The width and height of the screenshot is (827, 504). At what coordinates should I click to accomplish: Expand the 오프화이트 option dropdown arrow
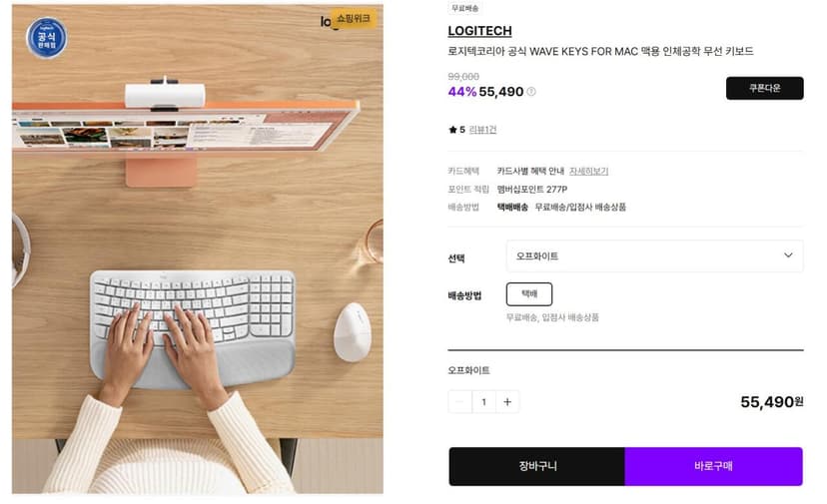coord(788,255)
